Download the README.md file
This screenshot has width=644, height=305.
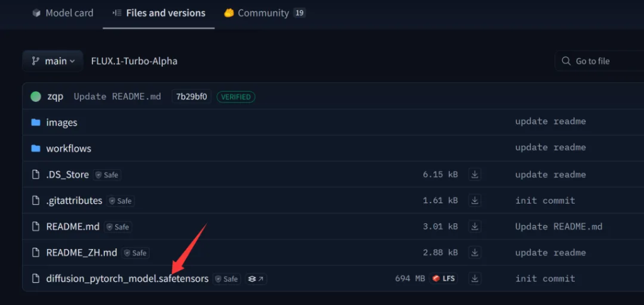pyautogui.click(x=475, y=226)
